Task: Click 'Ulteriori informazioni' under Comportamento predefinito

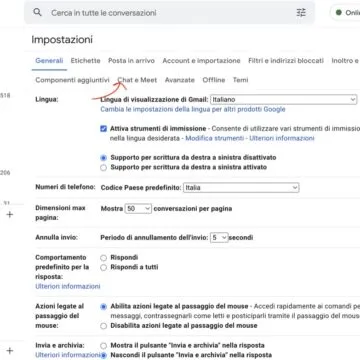Action: [68, 286]
